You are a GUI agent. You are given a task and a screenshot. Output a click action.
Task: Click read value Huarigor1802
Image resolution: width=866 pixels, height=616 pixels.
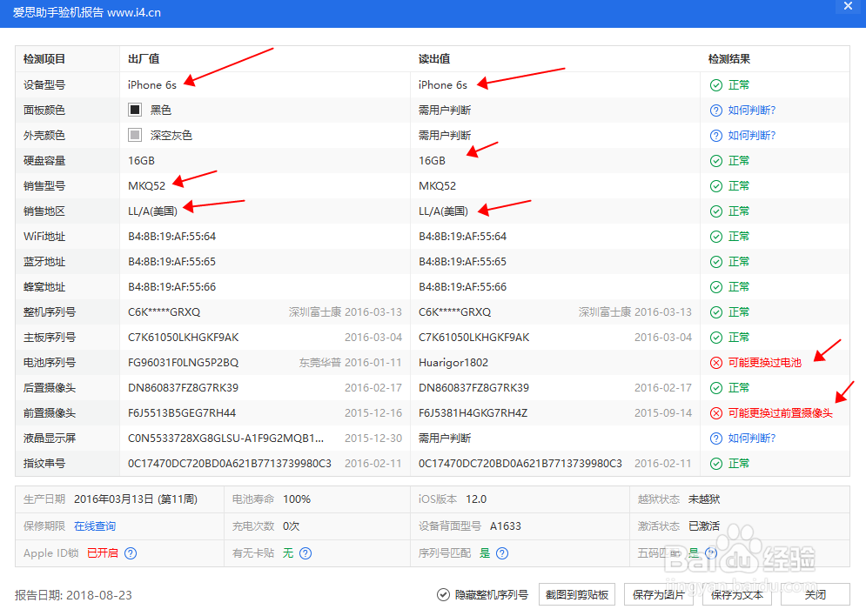pos(453,363)
